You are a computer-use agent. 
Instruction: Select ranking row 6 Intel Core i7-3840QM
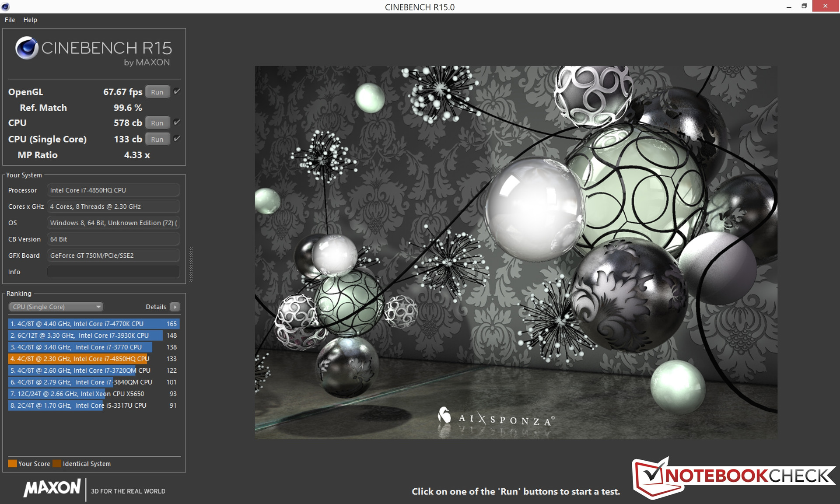(94, 382)
